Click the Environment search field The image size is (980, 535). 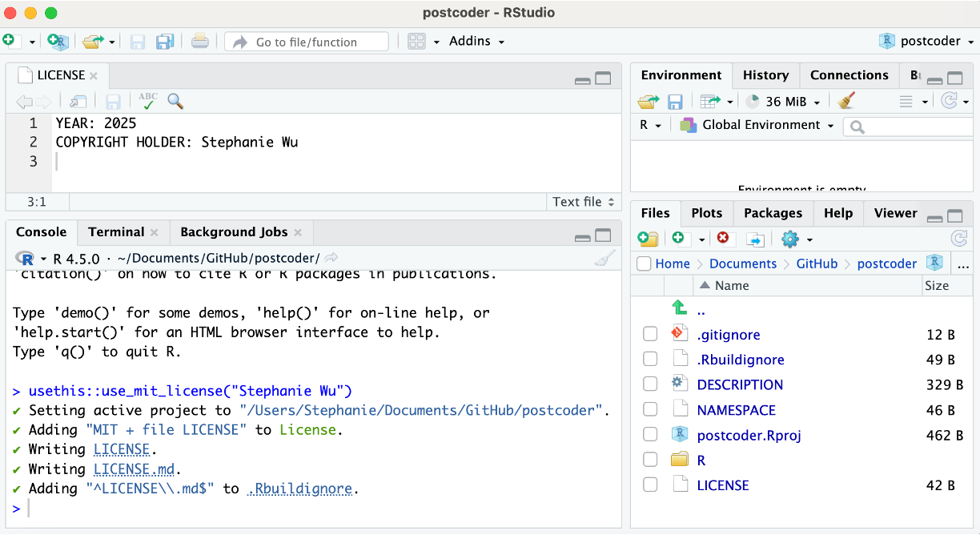click(908, 126)
